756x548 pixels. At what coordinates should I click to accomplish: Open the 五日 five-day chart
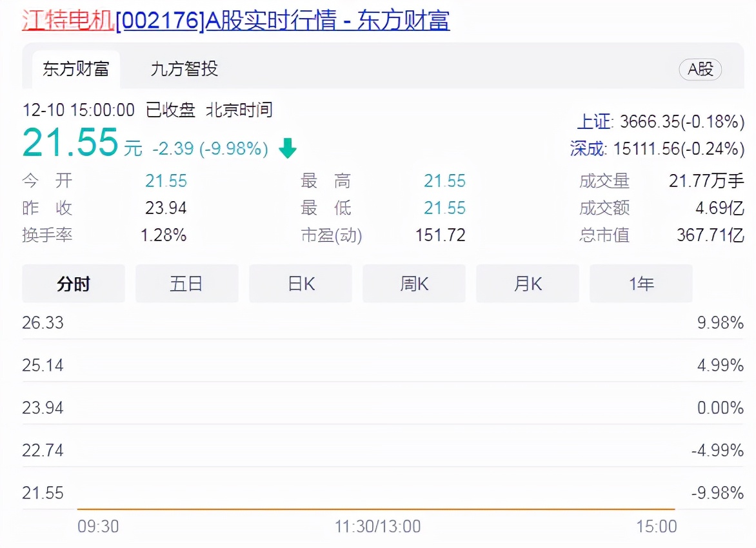point(186,283)
